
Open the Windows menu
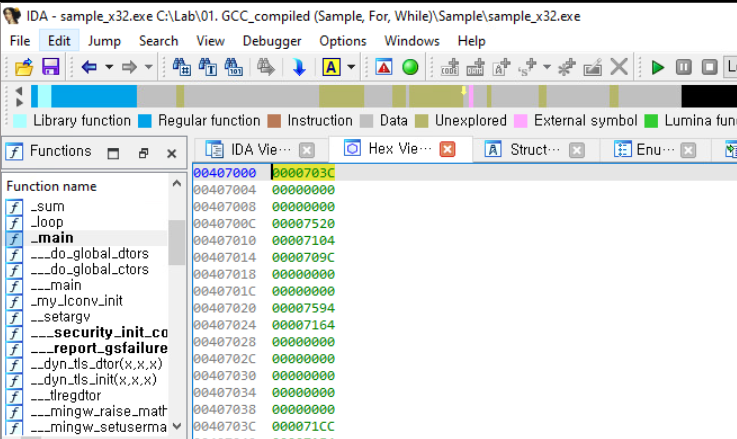pyautogui.click(x=412, y=41)
